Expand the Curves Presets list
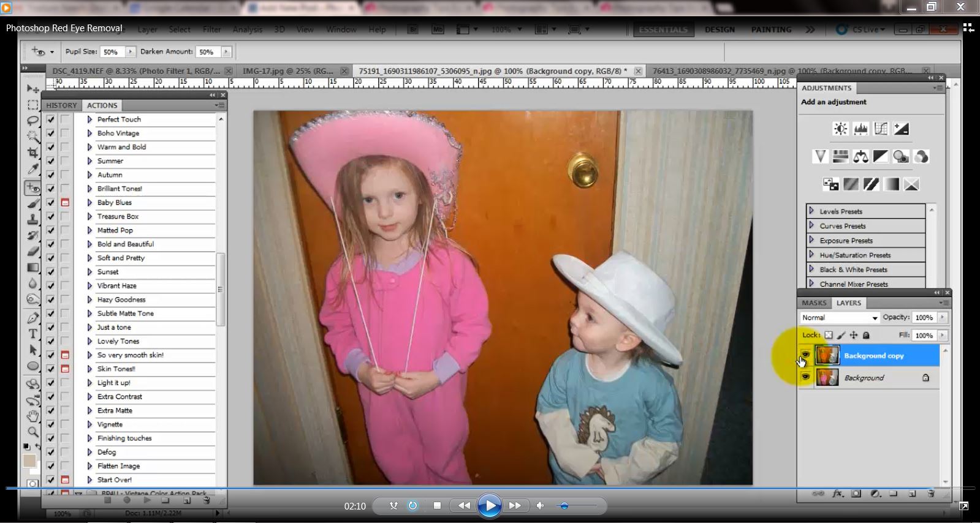This screenshot has width=980, height=523. (x=811, y=225)
